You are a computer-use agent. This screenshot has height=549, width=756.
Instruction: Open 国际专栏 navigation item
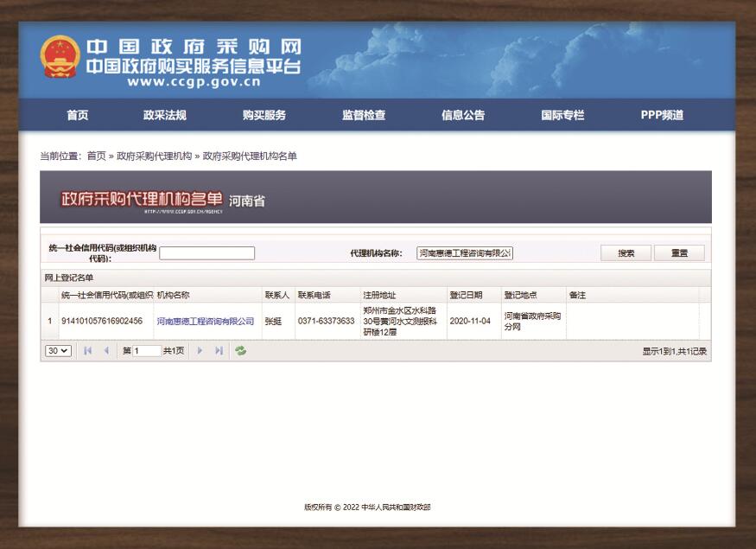coord(562,115)
